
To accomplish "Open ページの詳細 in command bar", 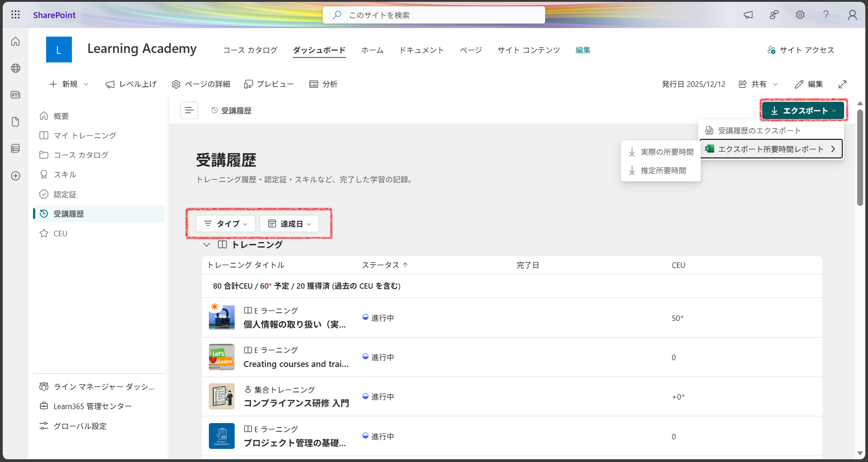I will tap(201, 84).
